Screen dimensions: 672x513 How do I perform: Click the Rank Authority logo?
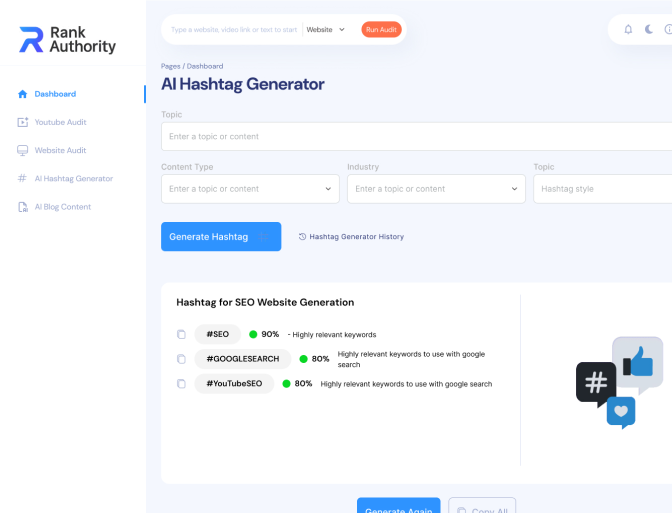point(67,40)
